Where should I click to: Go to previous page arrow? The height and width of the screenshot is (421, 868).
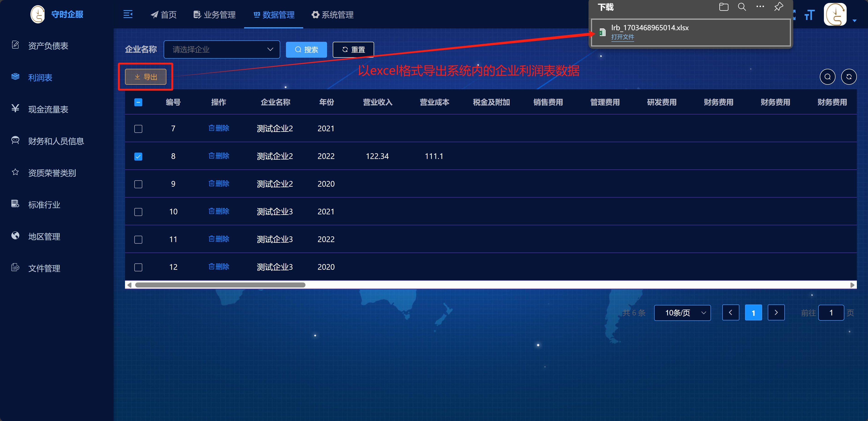(730, 313)
